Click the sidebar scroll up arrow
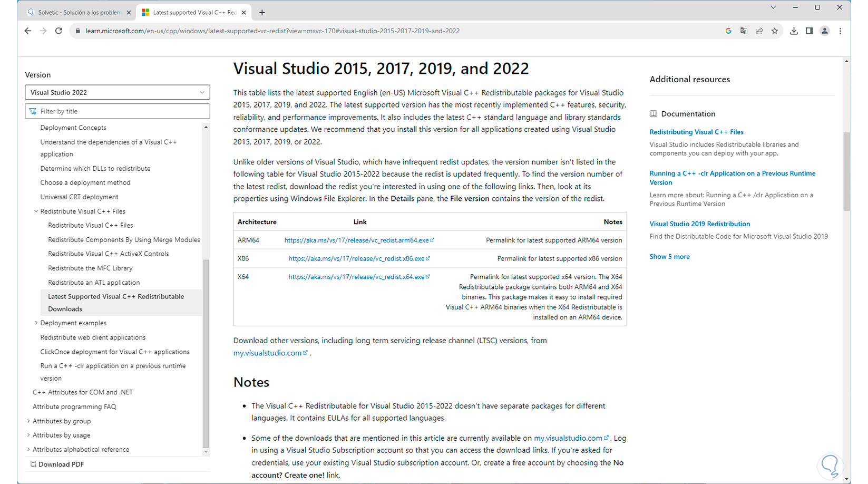Viewport: 868px width, 484px height. click(x=206, y=127)
